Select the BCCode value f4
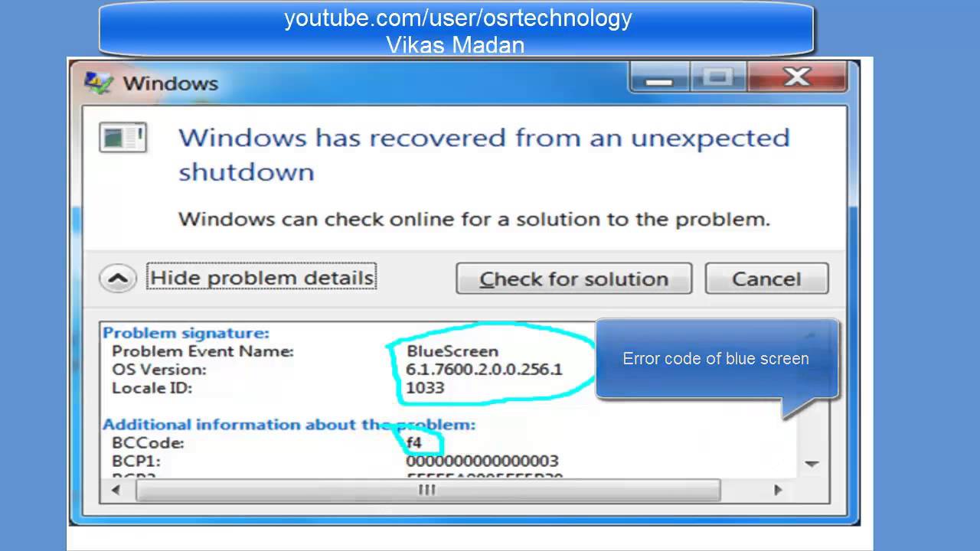 click(x=414, y=443)
